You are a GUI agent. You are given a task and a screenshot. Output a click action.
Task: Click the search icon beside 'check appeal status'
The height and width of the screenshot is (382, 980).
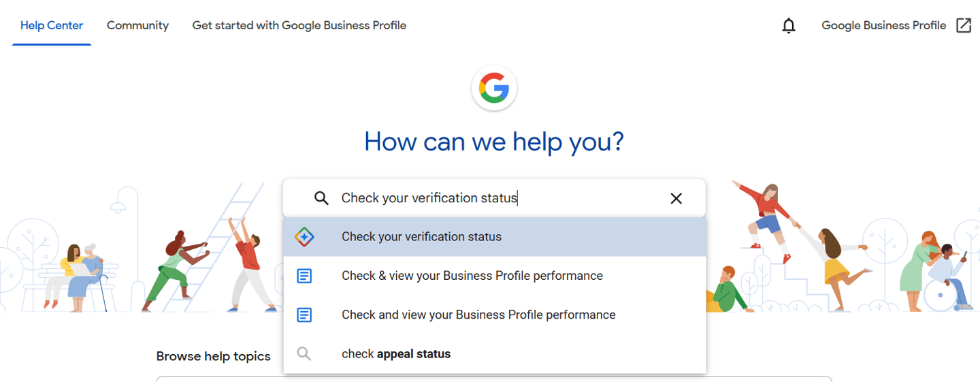[304, 354]
